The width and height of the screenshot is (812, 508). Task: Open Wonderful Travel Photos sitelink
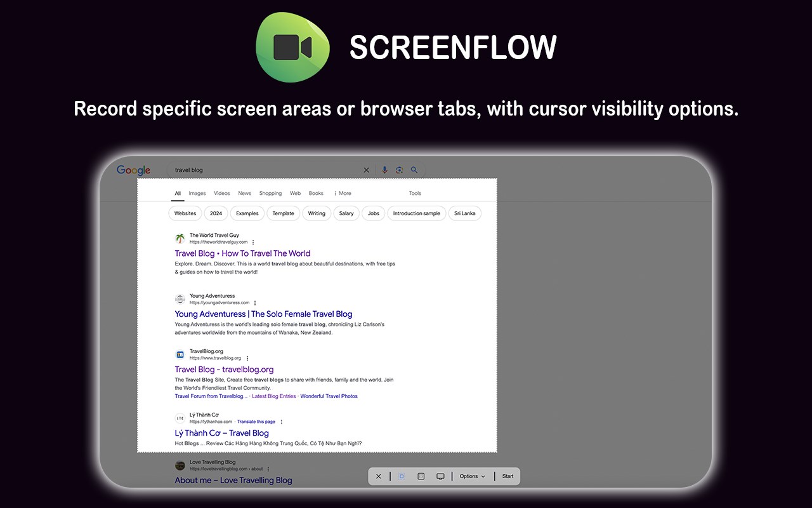(329, 396)
